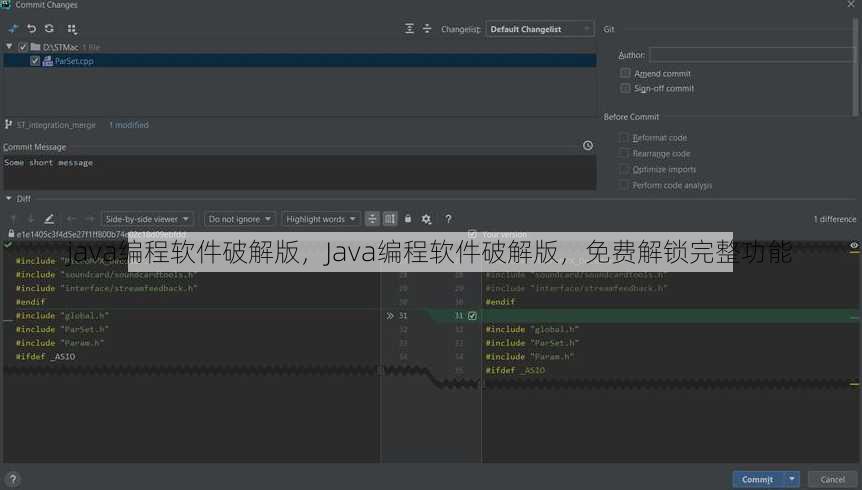Click the Collapse All icon

427,29
